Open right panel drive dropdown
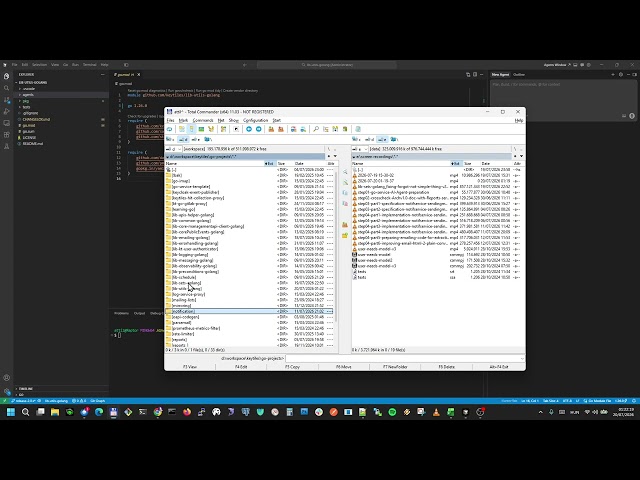Screen dimensions: 640x480 pos(360,149)
